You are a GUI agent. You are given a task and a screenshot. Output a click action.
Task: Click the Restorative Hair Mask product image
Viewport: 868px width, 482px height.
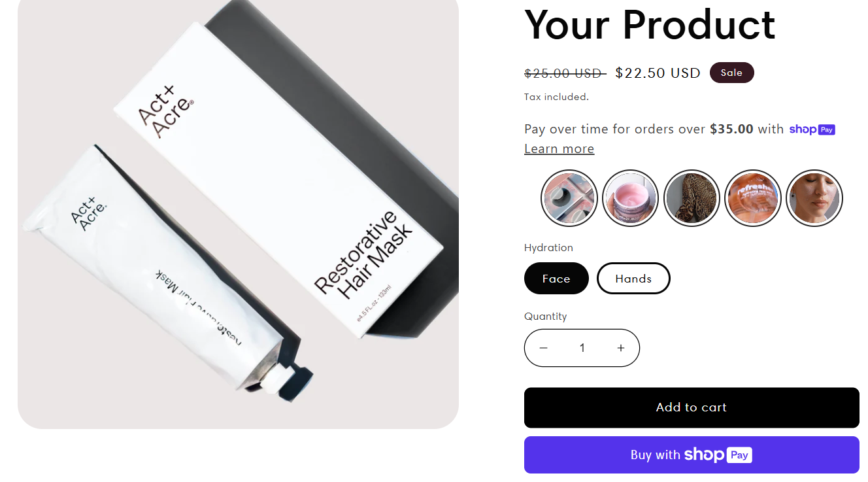[238, 209]
